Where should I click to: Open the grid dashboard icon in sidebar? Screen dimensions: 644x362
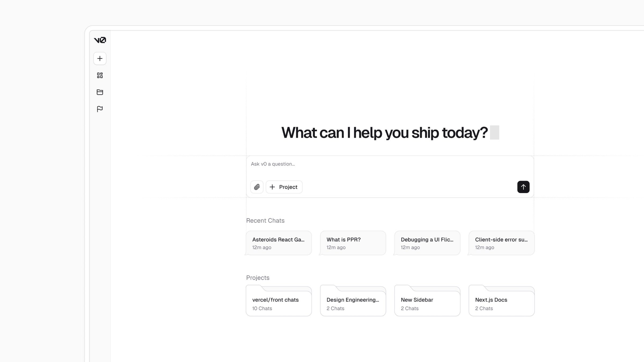[100, 75]
